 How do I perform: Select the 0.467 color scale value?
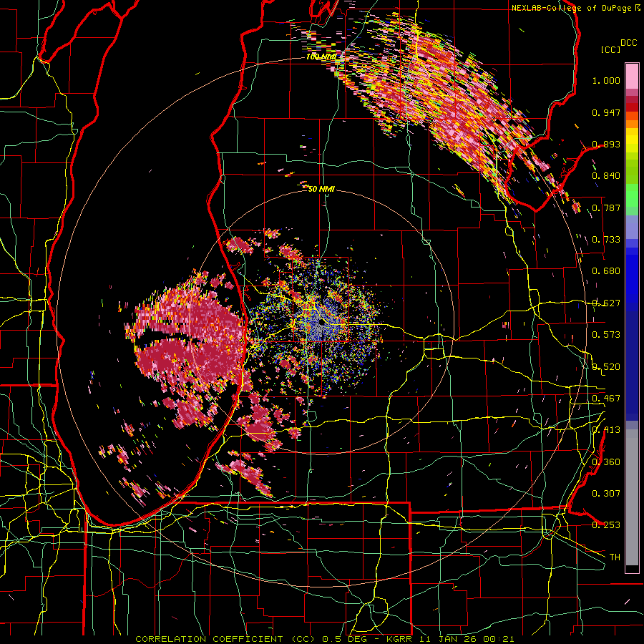[x=606, y=399]
